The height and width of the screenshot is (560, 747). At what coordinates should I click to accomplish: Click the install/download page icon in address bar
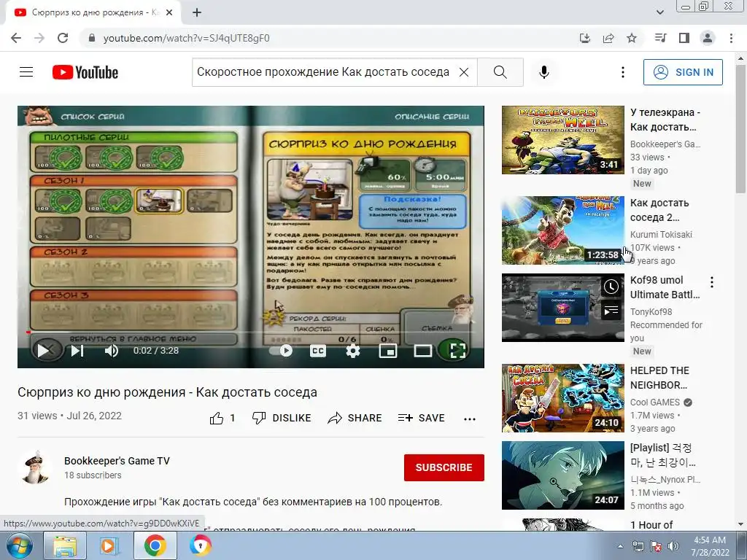coord(584,38)
